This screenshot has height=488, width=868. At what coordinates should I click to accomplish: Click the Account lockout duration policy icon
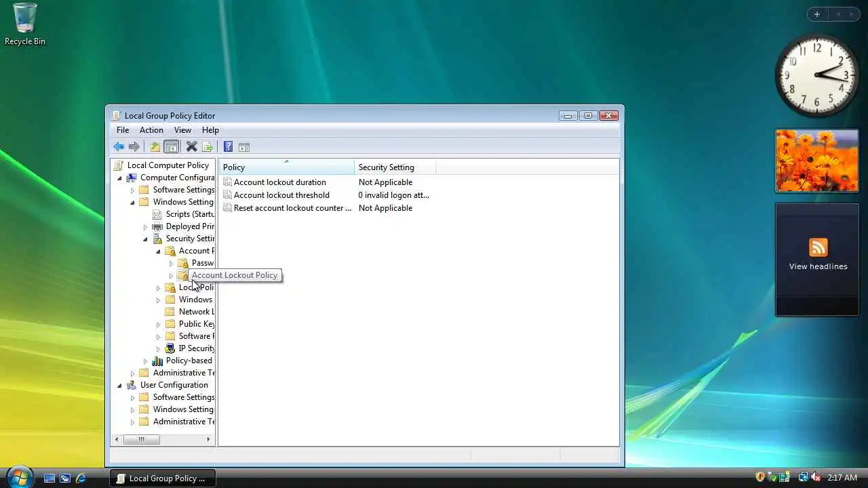click(227, 182)
